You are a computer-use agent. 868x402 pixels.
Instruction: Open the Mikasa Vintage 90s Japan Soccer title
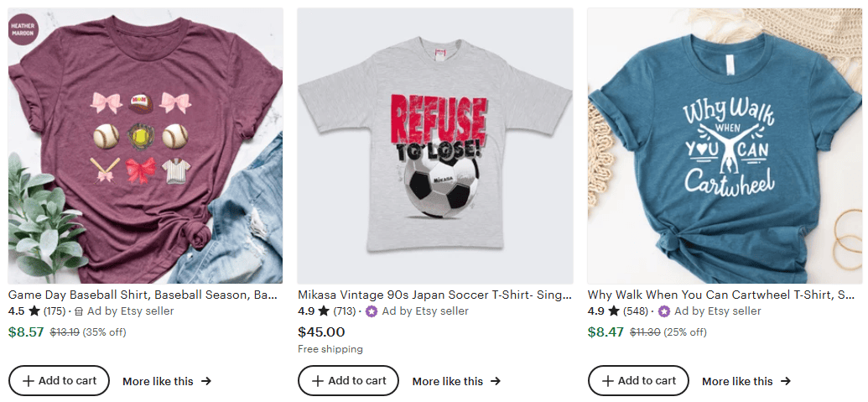tap(434, 295)
